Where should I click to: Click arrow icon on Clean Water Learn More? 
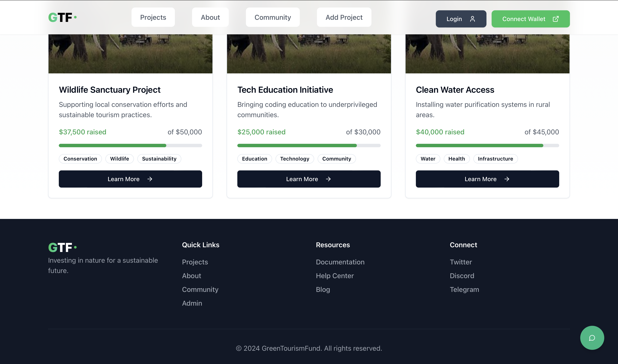coord(507,179)
